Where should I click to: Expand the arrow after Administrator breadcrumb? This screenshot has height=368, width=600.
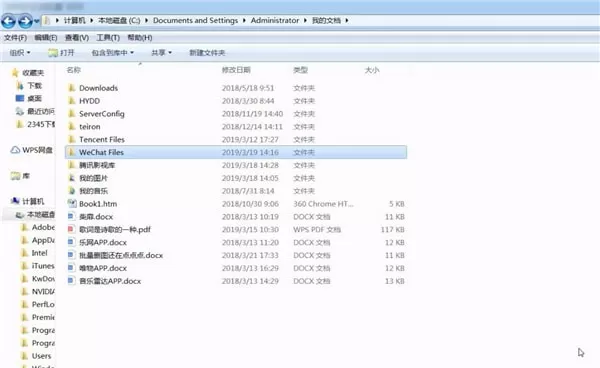(x=305, y=21)
